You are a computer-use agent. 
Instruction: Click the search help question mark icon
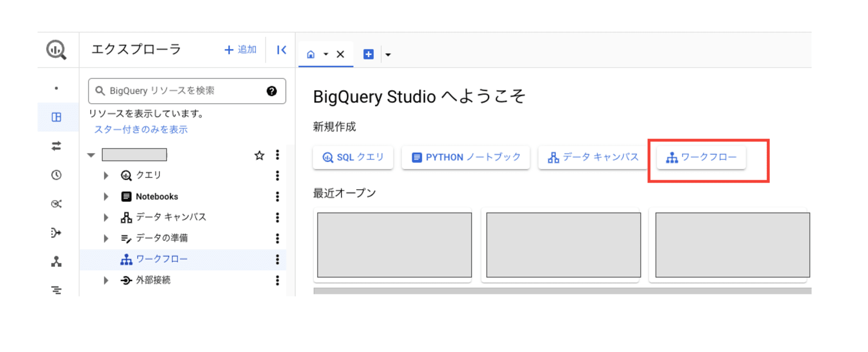click(272, 91)
